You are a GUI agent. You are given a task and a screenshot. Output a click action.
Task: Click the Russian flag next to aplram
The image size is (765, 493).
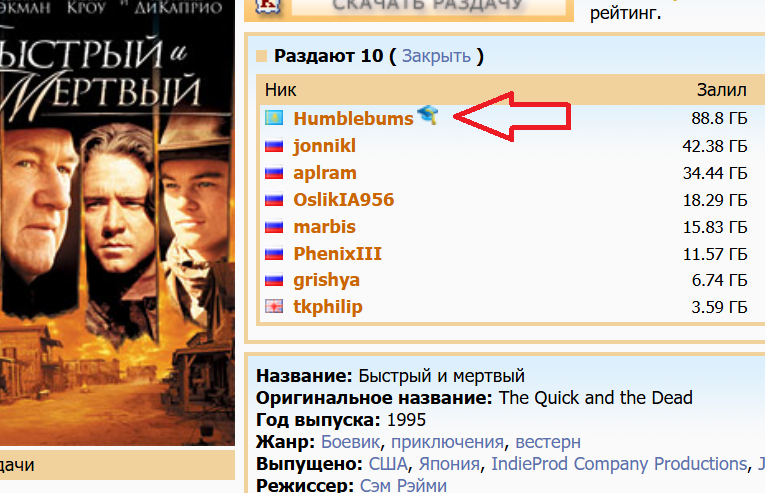point(274,173)
